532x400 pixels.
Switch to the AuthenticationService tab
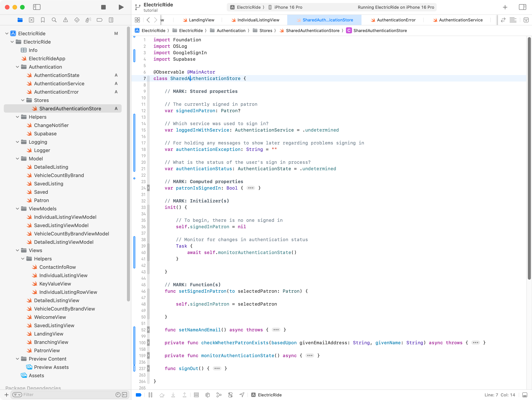click(460, 20)
